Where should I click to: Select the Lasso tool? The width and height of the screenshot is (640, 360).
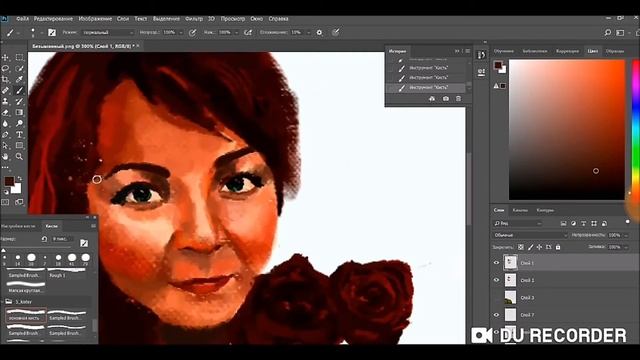5,68
